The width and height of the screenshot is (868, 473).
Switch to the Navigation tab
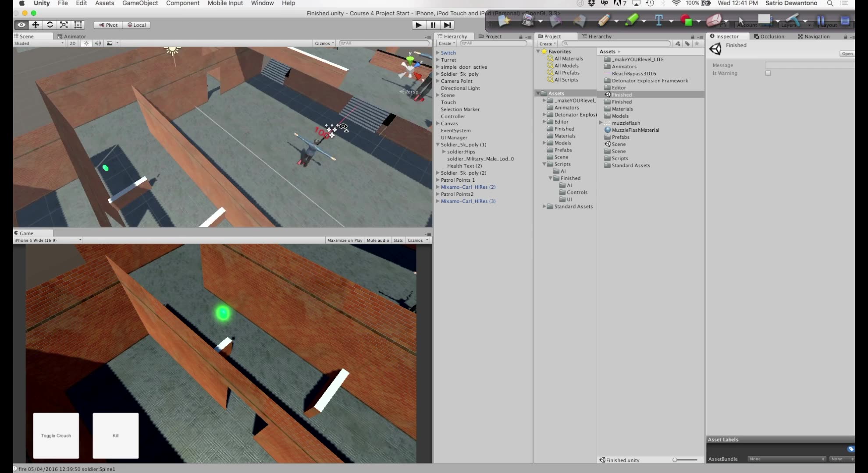pos(814,36)
